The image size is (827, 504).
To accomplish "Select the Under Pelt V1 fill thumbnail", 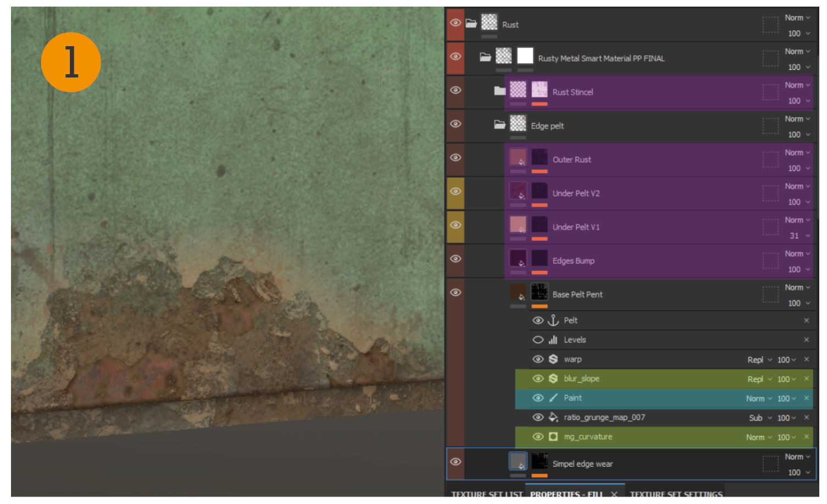I will pos(518,224).
